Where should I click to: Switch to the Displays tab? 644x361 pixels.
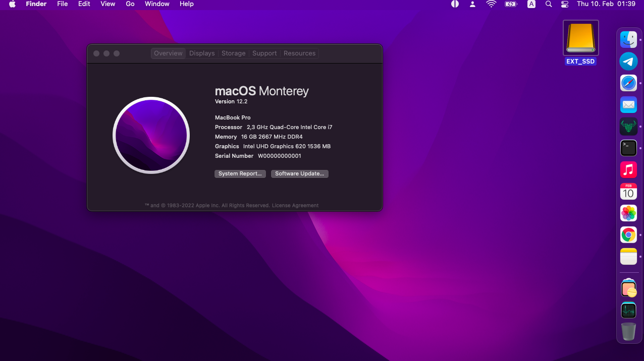pyautogui.click(x=202, y=53)
